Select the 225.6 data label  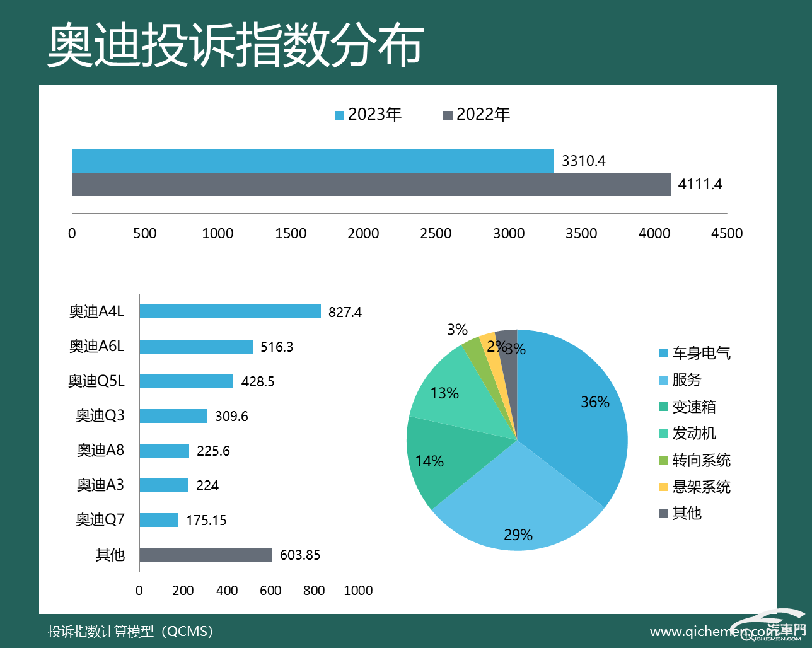coord(213,451)
